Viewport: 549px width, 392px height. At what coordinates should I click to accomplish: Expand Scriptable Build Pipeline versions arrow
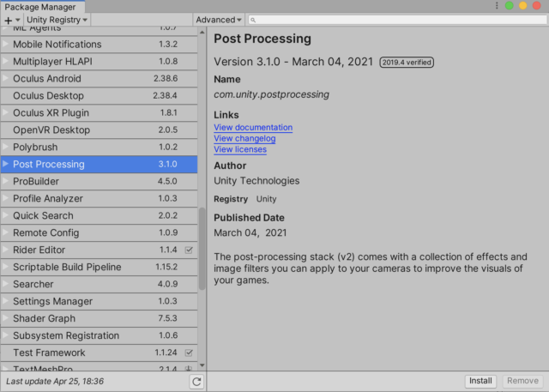[5, 267]
